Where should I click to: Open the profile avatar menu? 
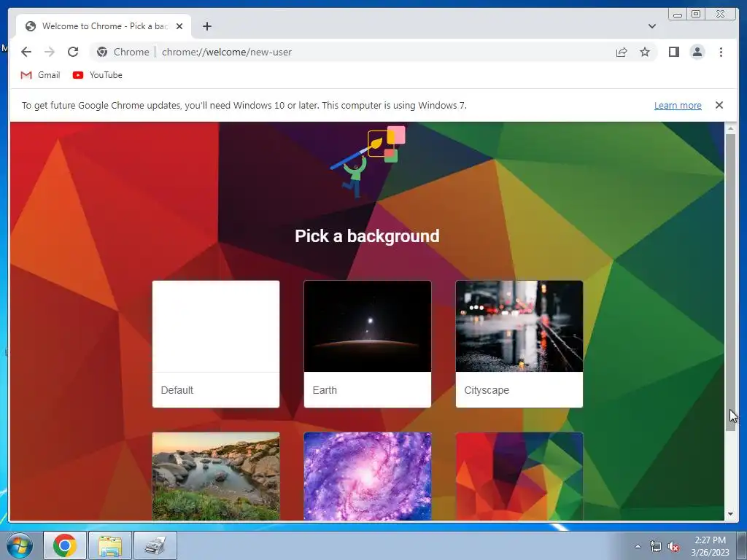tap(697, 52)
